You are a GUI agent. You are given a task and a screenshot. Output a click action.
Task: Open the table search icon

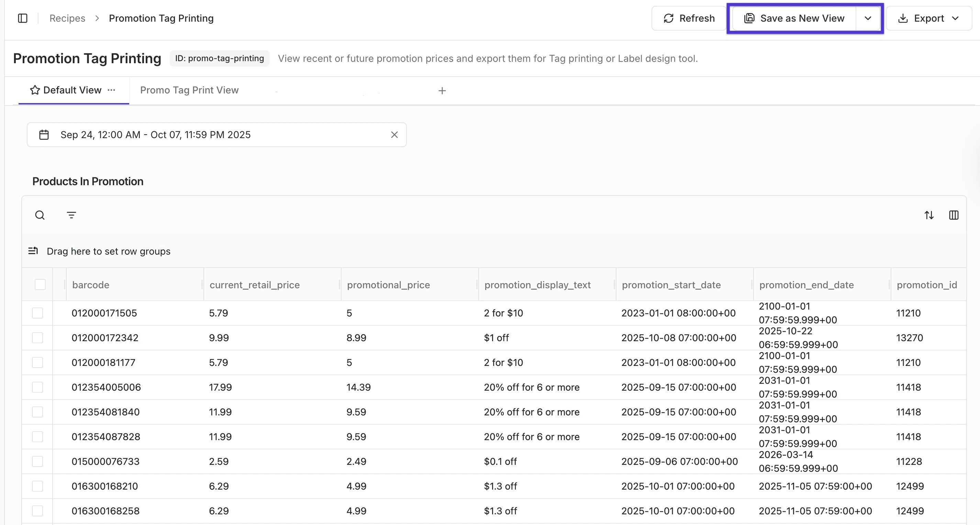pyautogui.click(x=40, y=215)
